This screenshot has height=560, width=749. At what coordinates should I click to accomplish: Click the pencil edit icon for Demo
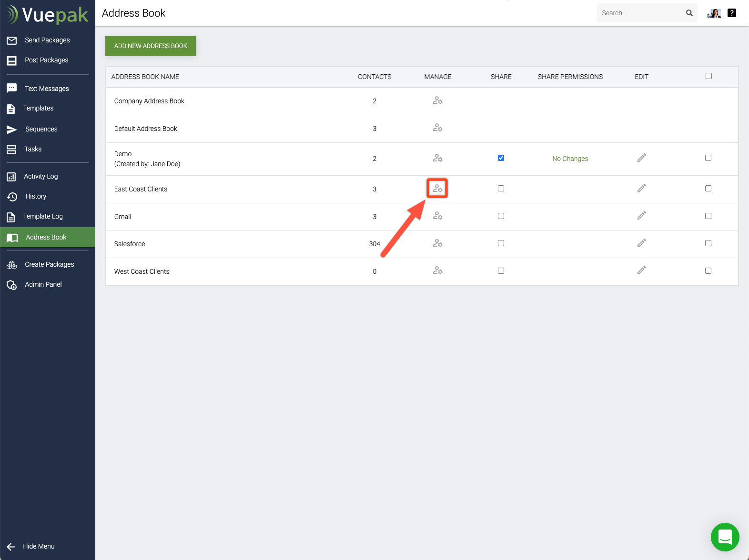pos(641,158)
